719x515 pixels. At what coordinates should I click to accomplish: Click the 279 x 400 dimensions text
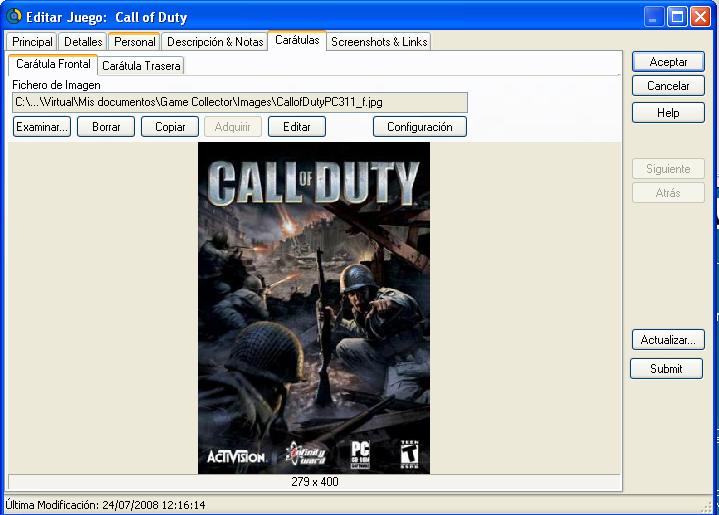click(x=315, y=482)
